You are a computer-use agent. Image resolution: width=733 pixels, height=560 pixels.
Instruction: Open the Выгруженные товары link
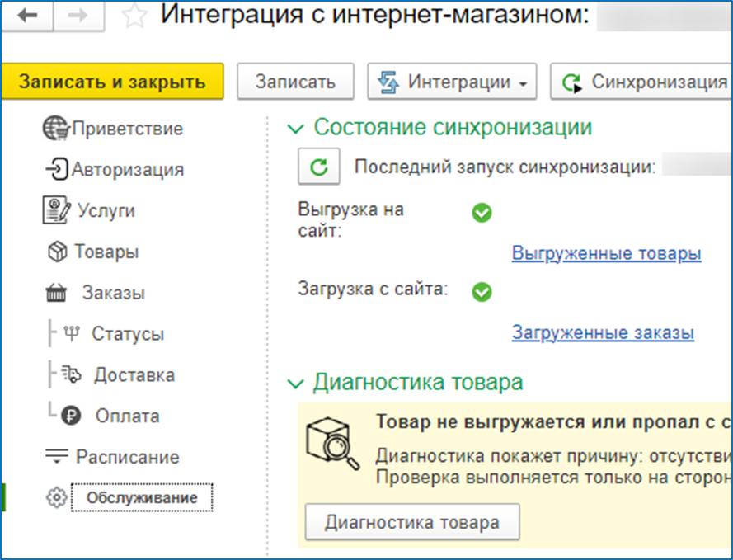click(606, 253)
